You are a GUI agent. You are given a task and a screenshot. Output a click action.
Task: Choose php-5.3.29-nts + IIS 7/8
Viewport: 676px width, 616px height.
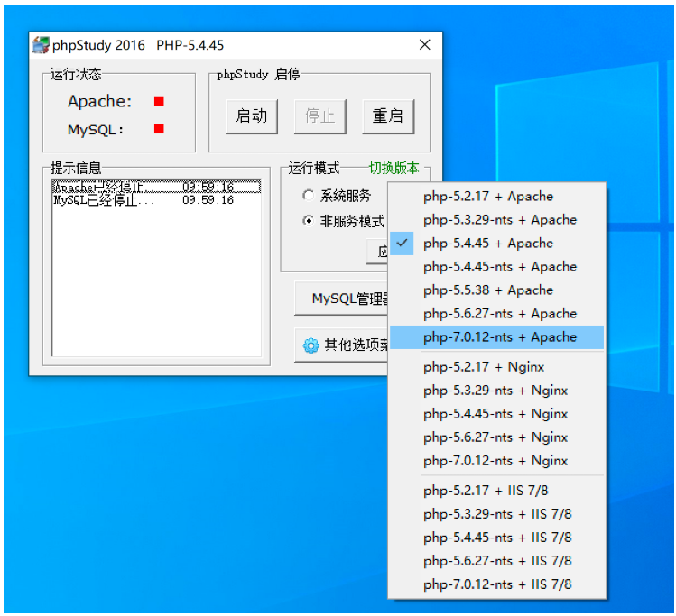tap(496, 514)
